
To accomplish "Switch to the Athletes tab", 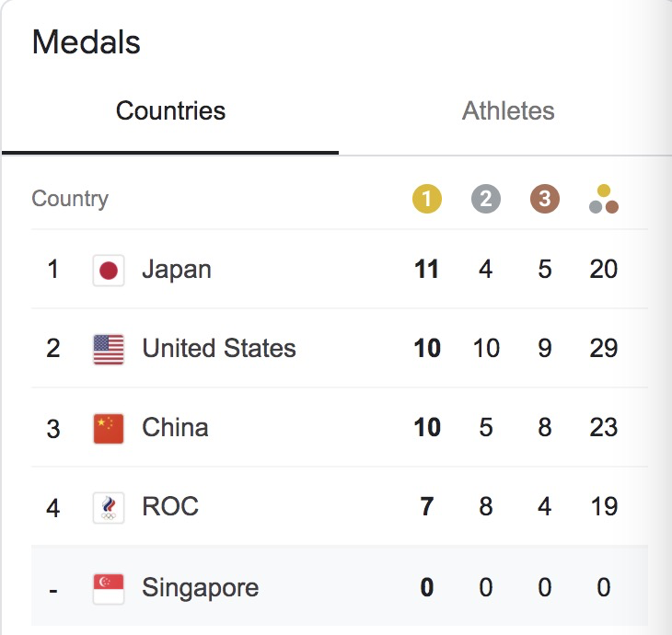I will (508, 111).
